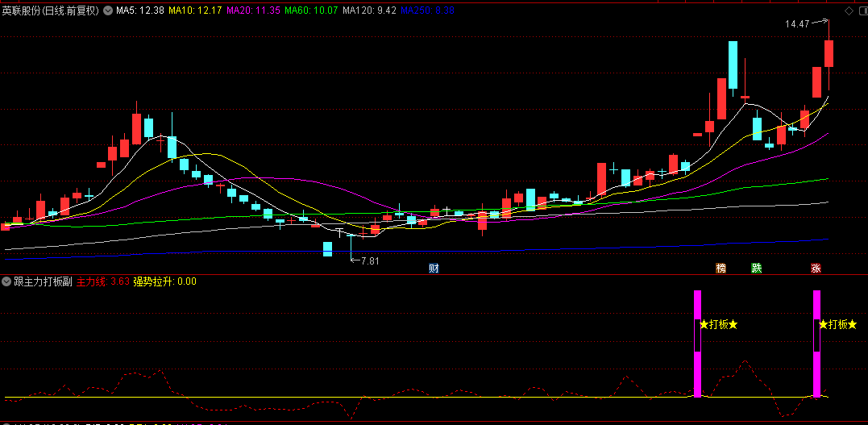Click the MA5: 12.38 label

tap(139, 10)
